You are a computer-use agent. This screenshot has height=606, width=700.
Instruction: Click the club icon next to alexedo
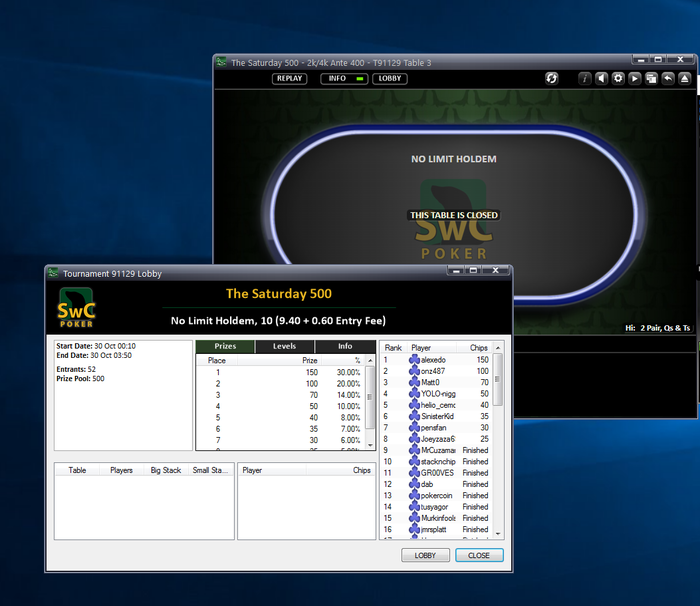(414, 359)
